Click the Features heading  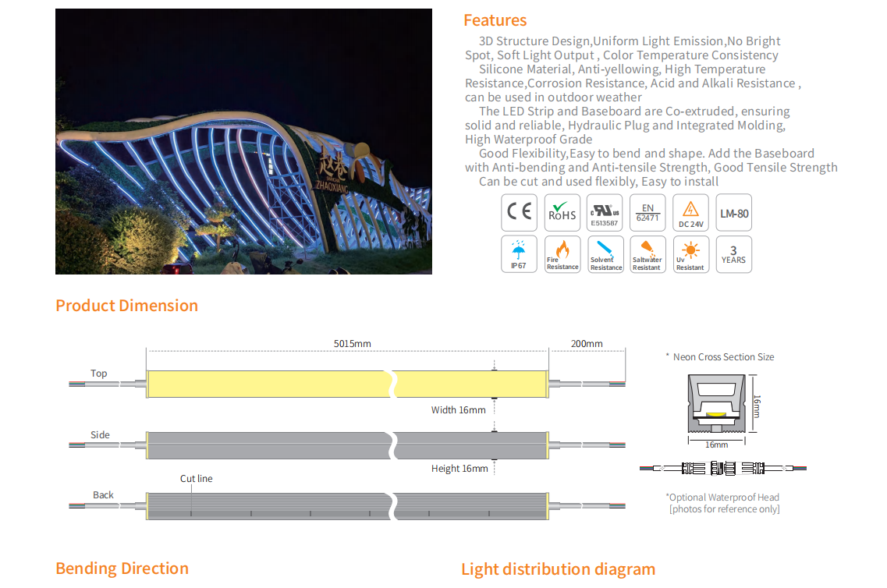click(x=495, y=20)
